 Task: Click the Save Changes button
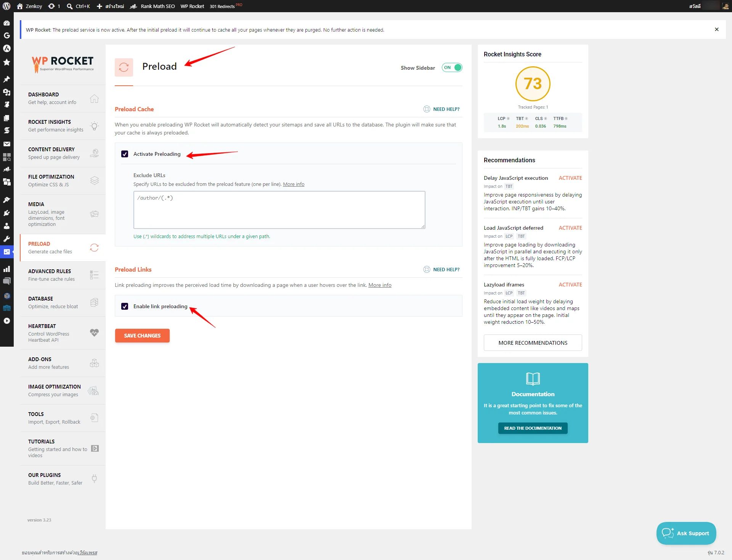point(142,336)
